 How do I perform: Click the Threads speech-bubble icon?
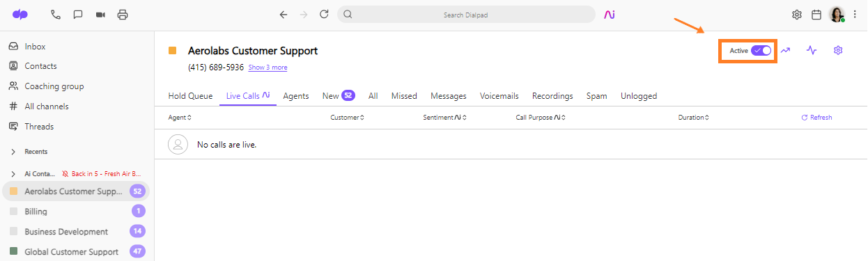(13, 127)
